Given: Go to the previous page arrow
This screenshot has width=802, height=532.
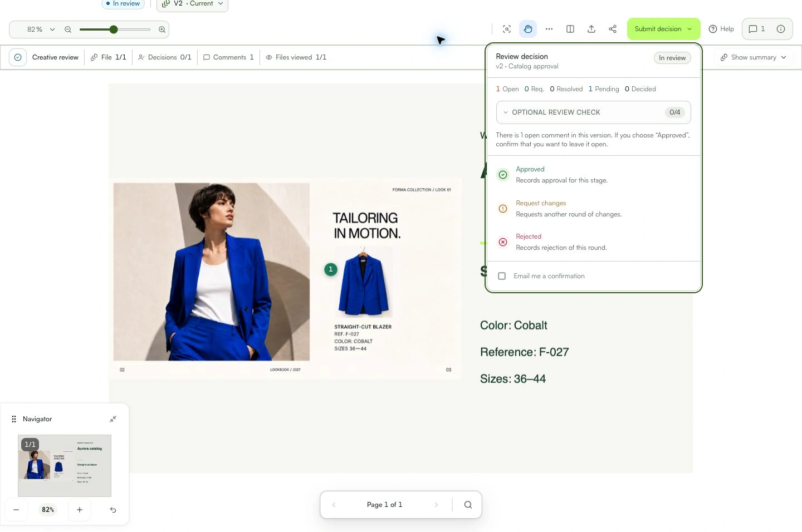Looking at the screenshot, I should click(x=334, y=505).
